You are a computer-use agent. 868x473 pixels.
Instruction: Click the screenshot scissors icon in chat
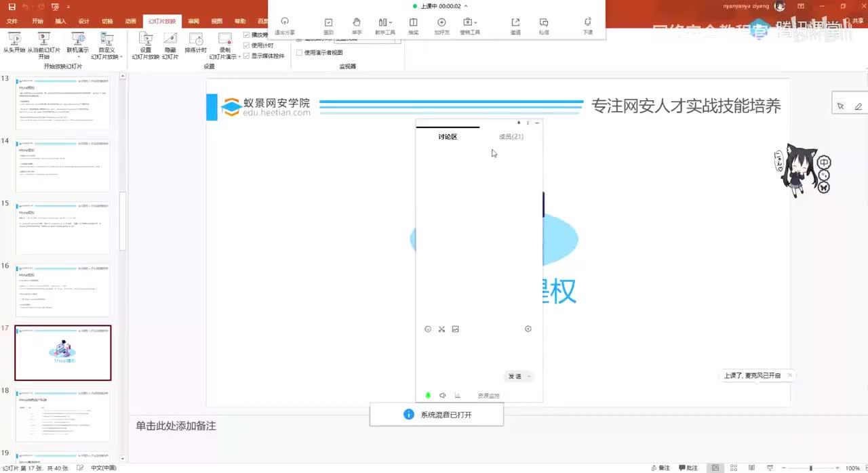click(x=441, y=329)
